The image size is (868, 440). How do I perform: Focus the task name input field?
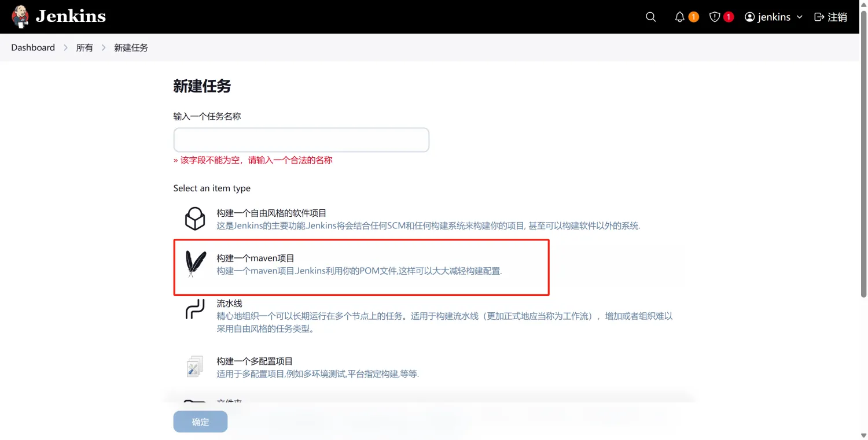[301, 140]
